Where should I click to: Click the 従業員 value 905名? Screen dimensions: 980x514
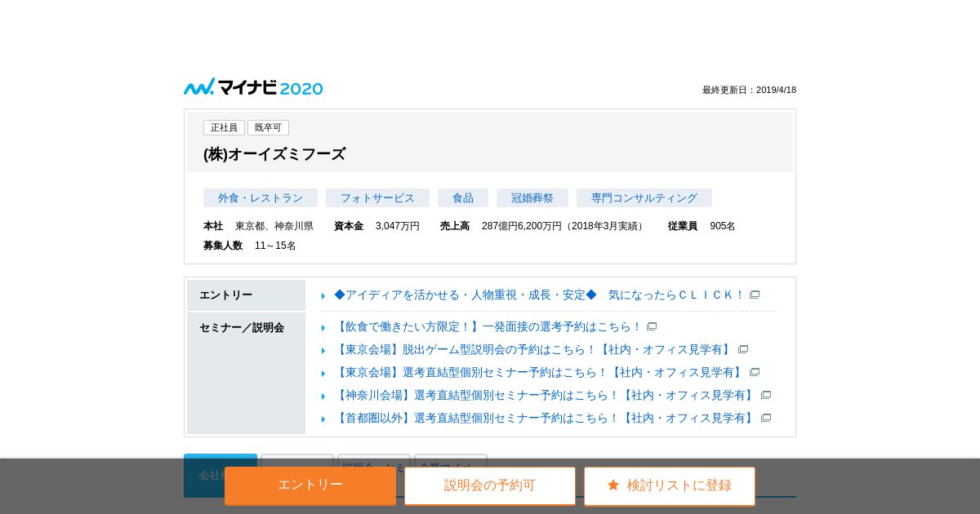pos(723,226)
